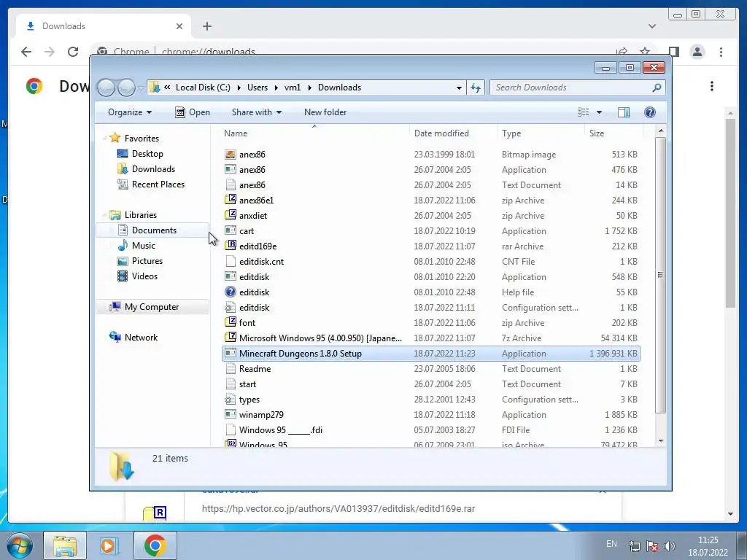The height and width of the screenshot is (560, 747).
Task: Open the Downloads page three-dot menu
Action: coord(712,86)
